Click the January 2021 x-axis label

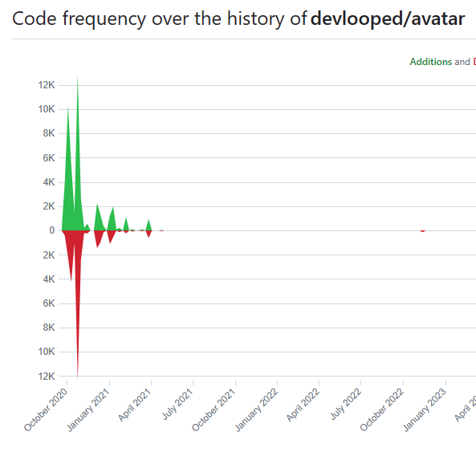tap(88, 409)
